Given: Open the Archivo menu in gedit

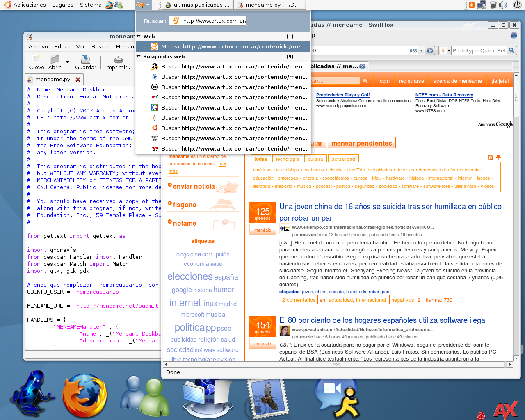Looking at the screenshot, I should [38, 46].
